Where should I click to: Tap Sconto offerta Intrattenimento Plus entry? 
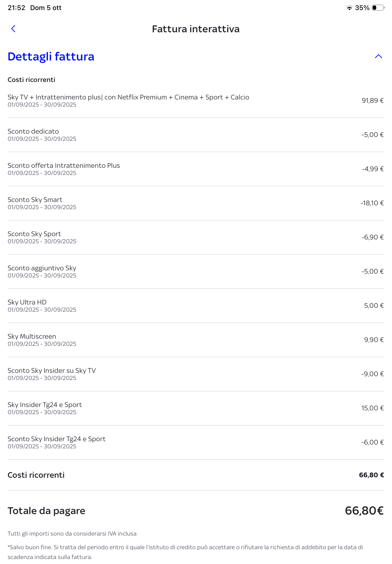[x=64, y=169]
